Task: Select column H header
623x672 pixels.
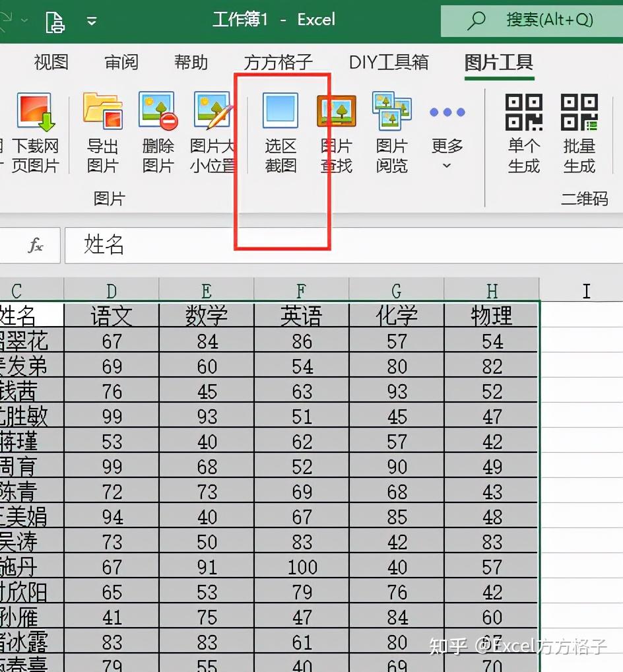Action: point(490,289)
